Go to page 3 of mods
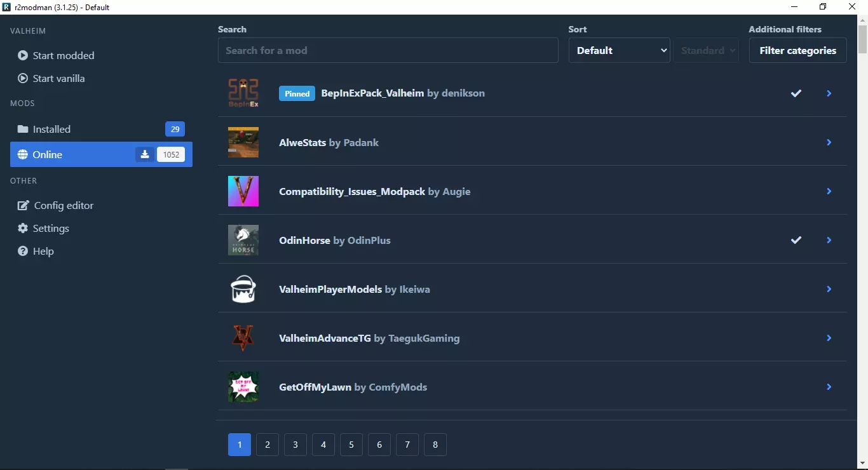This screenshot has width=868, height=470. [x=295, y=445]
